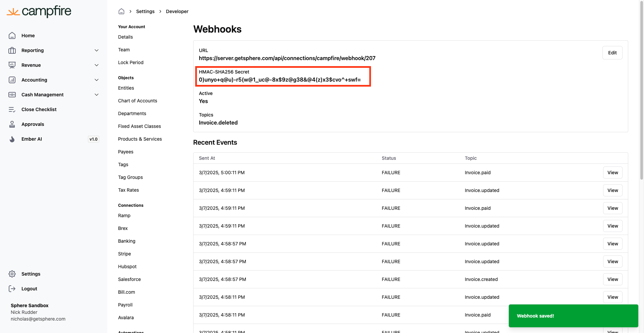Image resolution: width=644 pixels, height=333 pixels.
Task: Open Chart of Accounts settings
Action: 138,101
